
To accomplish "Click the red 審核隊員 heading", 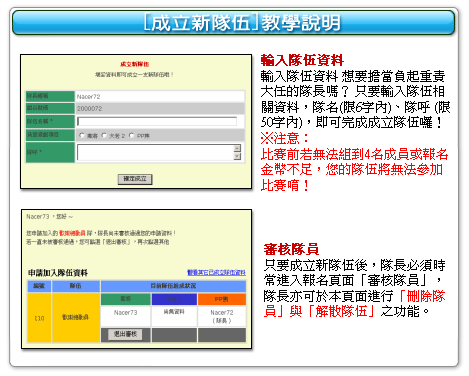I will tap(291, 249).
